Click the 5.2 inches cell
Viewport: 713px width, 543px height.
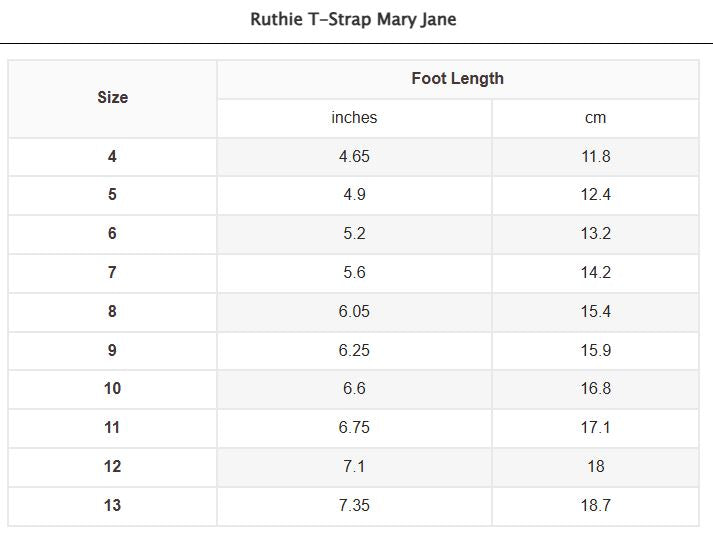pos(354,234)
